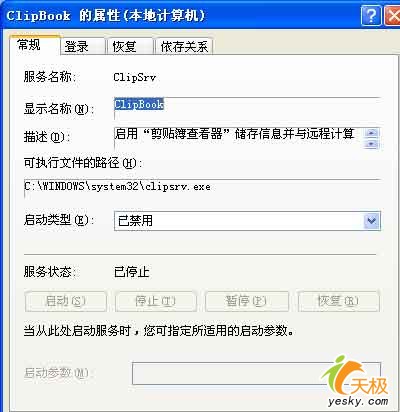Click the description scroll up arrow
400x412 pixels.
[371, 133]
